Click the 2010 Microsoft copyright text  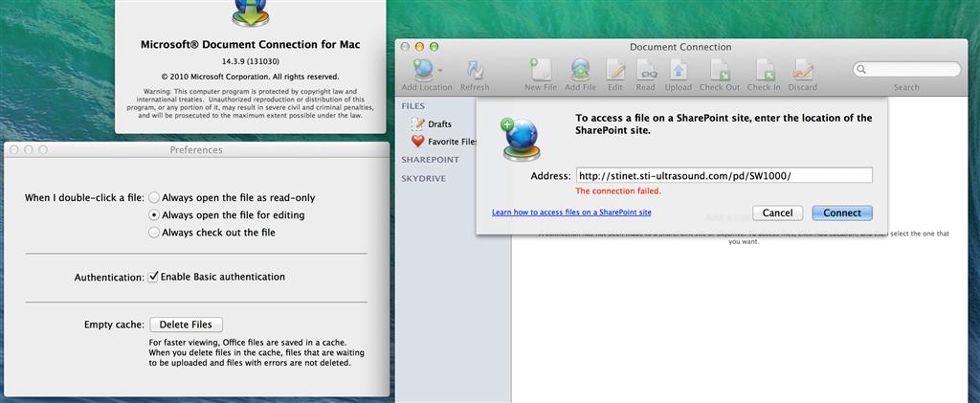point(250,77)
